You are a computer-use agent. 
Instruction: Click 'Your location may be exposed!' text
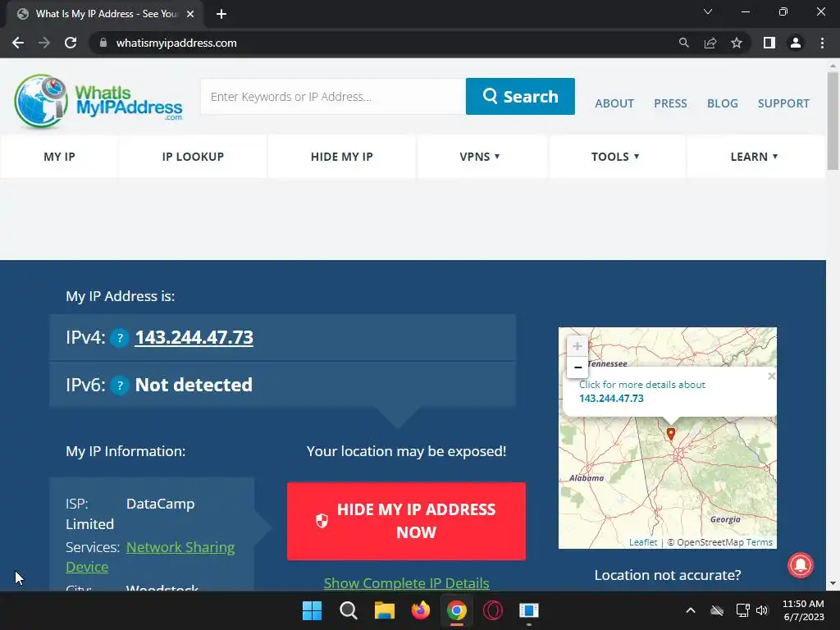click(406, 451)
